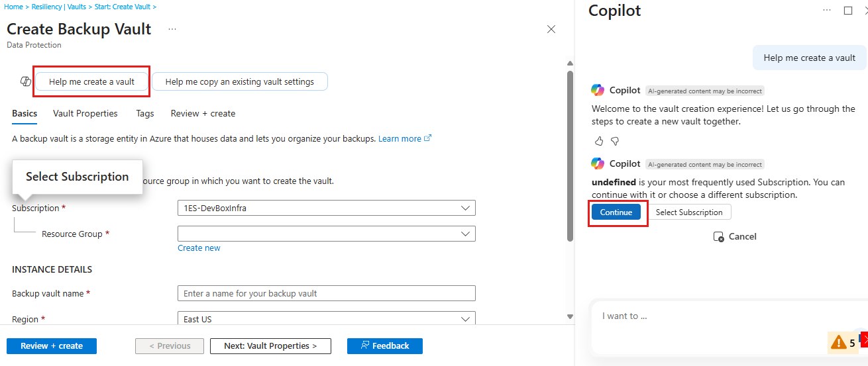Click the thumbs up icon under the welcome message

click(599, 141)
